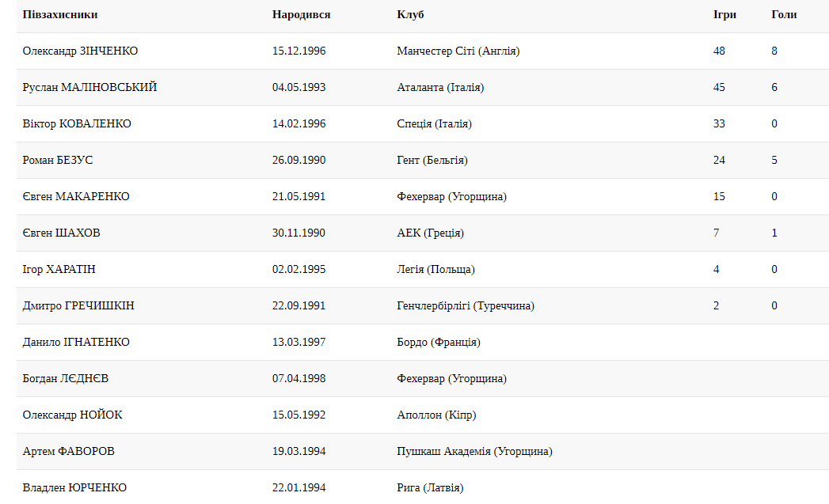Screen dimensions: 829x504
Task: Click Зінченко's goals count 8
Action: tap(774, 51)
